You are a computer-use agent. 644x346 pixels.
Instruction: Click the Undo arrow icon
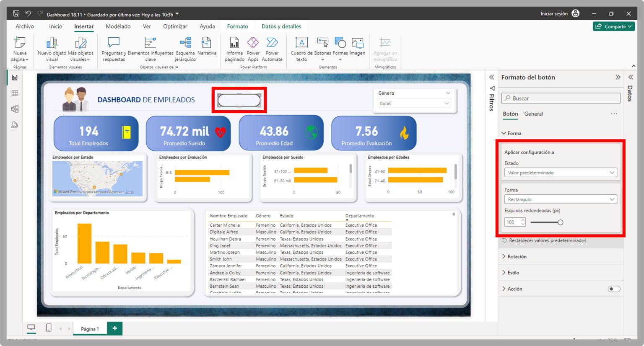28,13
